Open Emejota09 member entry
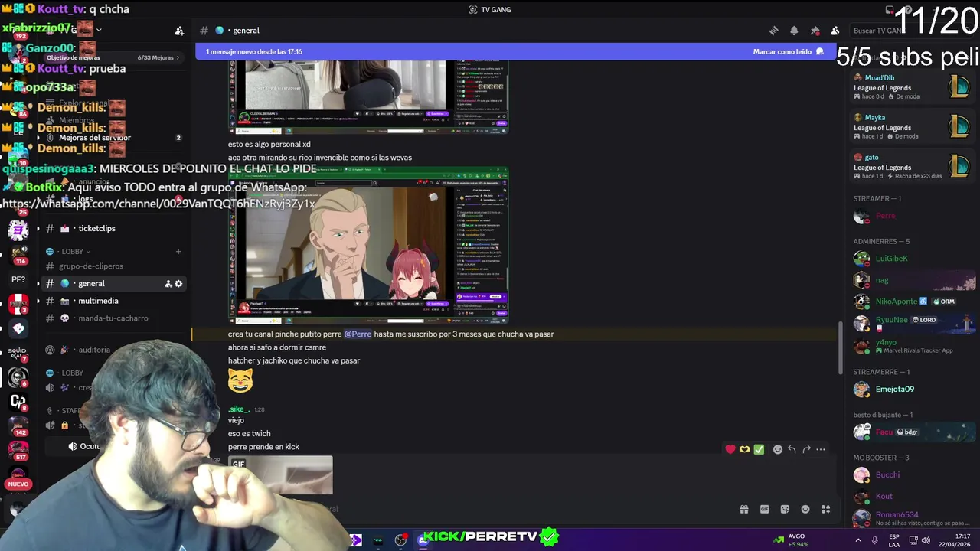Image resolution: width=980 pixels, height=551 pixels. coord(911,389)
